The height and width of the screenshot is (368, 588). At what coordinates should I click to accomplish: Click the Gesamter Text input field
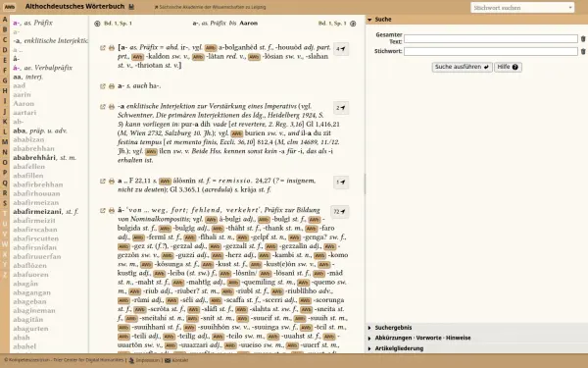point(491,38)
